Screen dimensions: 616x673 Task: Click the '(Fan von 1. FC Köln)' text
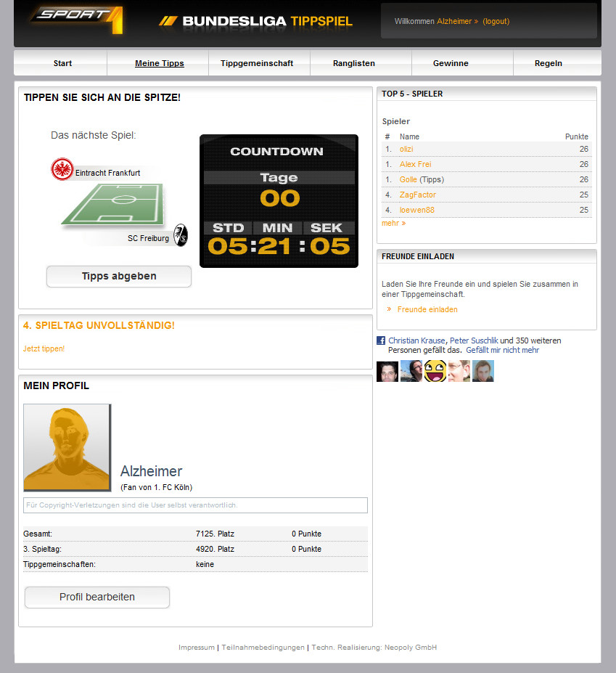tap(157, 487)
